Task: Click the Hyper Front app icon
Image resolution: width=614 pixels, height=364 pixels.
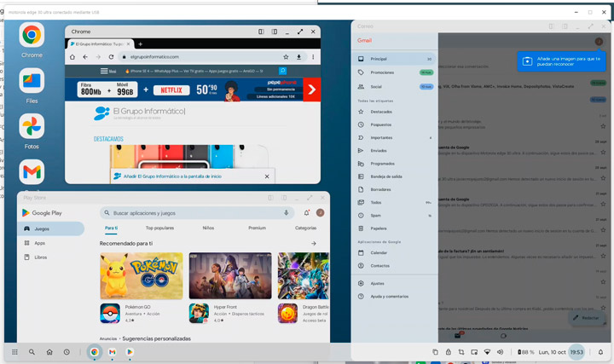Action: point(199,313)
